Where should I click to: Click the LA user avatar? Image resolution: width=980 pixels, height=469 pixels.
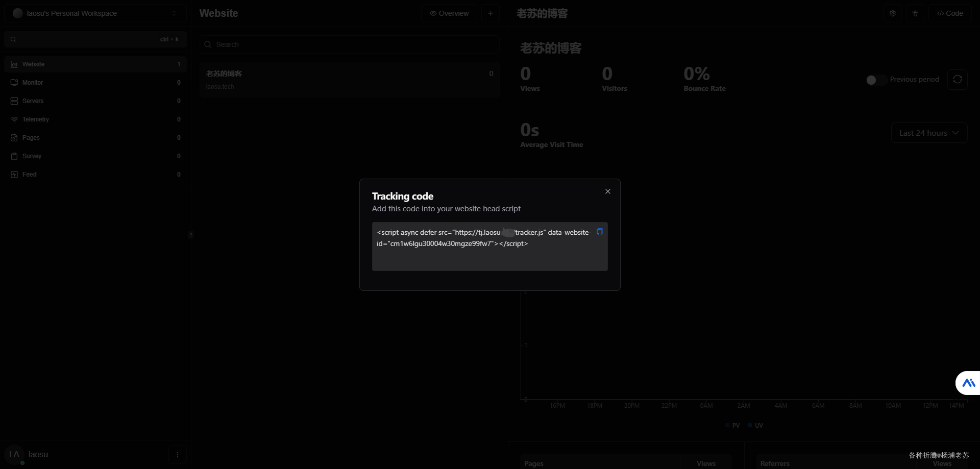pyautogui.click(x=14, y=454)
